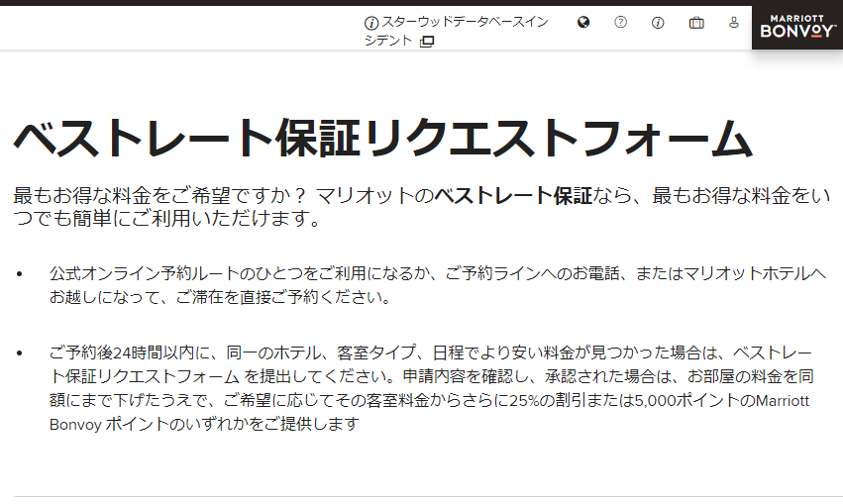Click the question mark help icon
843x504 pixels.
[621, 23]
